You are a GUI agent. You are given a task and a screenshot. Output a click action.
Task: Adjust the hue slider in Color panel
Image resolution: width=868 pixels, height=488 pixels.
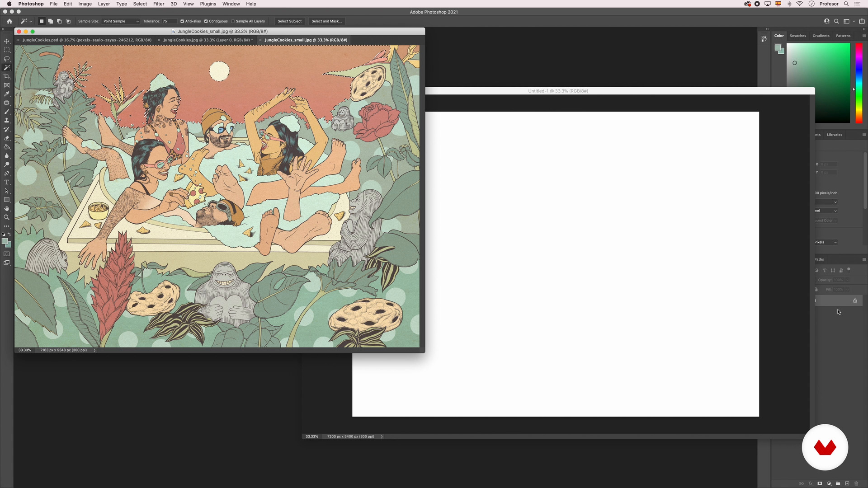859,83
